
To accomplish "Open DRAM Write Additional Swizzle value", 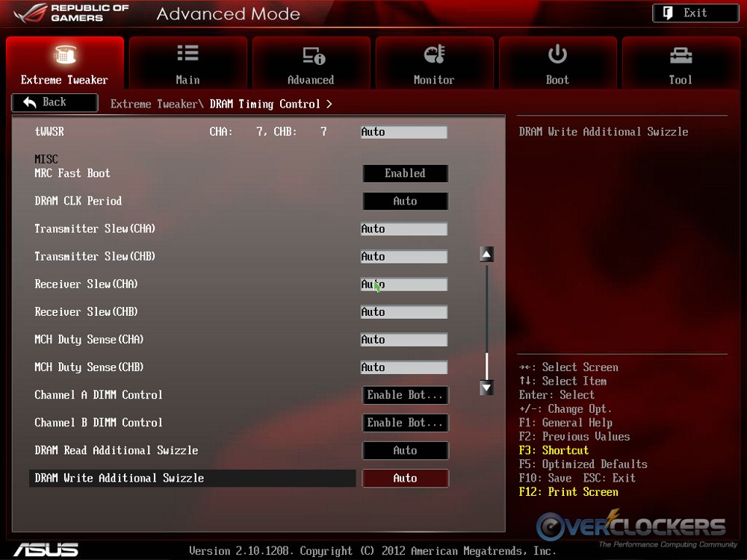I will (x=405, y=479).
